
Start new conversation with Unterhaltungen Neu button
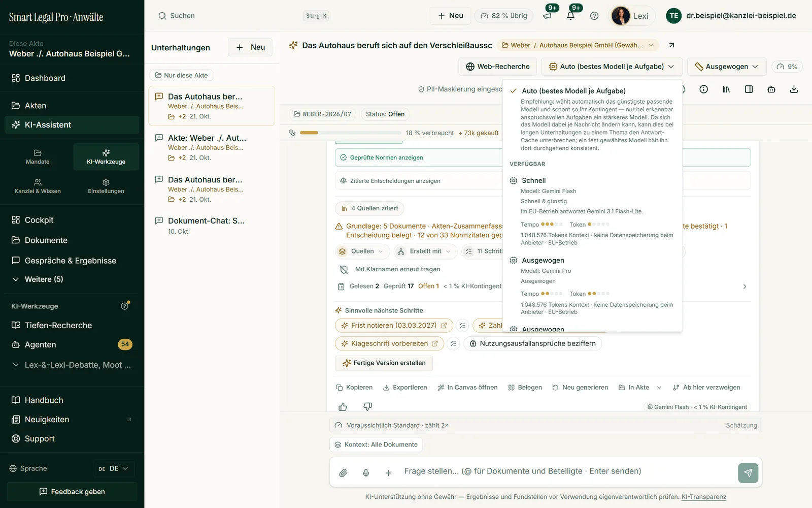pyautogui.click(x=250, y=47)
